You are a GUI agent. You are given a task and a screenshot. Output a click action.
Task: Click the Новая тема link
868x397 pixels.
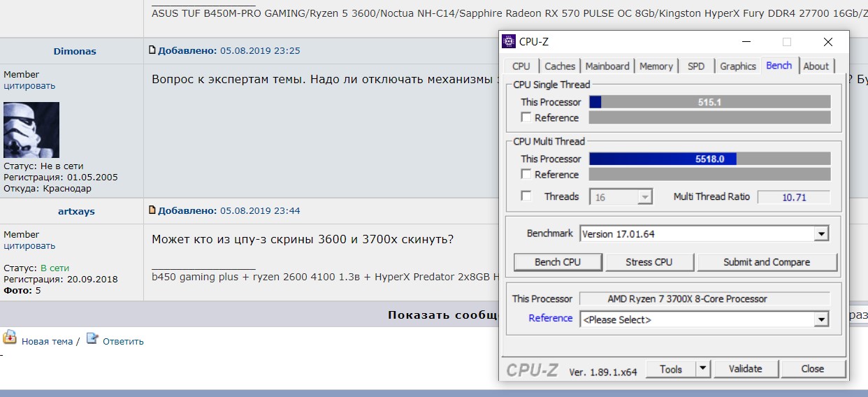pyautogui.click(x=47, y=341)
